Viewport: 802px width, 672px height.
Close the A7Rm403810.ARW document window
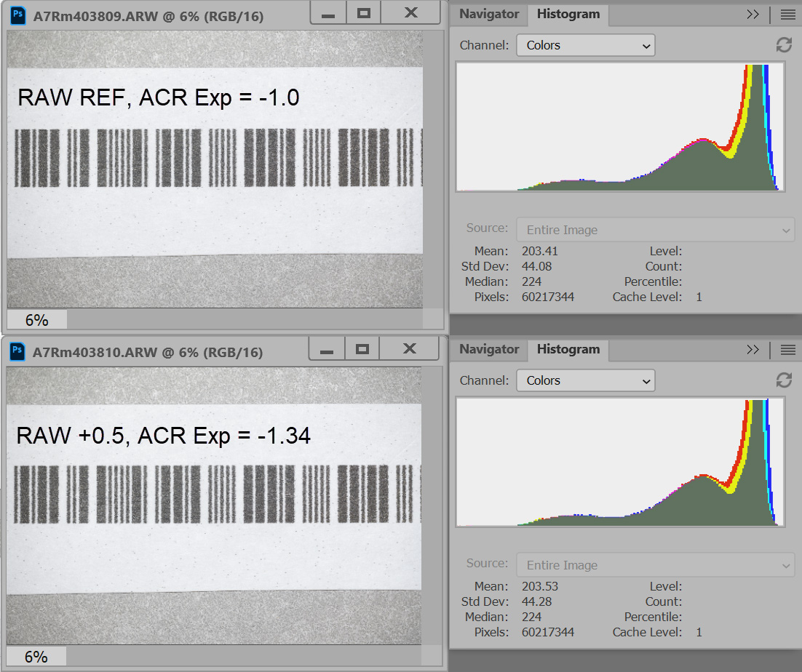pos(409,349)
